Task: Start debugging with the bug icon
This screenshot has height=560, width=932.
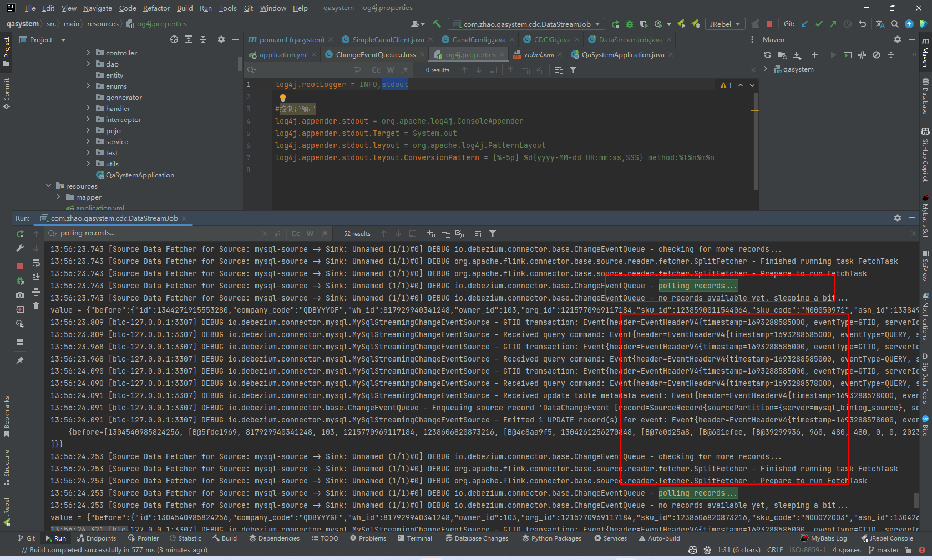Action: (x=629, y=24)
